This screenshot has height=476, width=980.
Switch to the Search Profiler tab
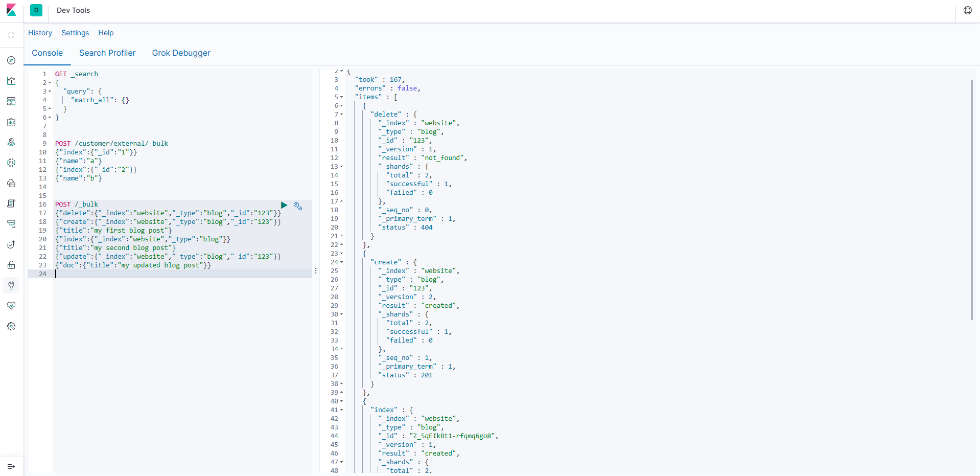107,53
